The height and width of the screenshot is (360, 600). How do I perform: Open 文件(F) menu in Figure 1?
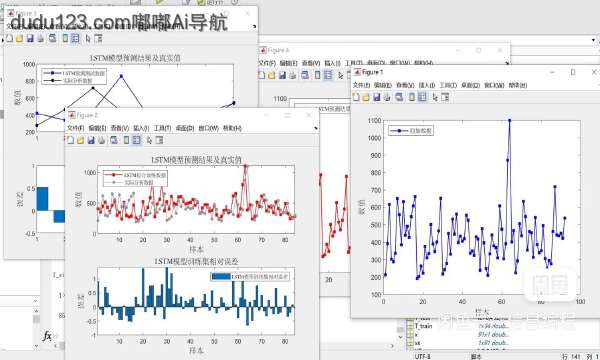click(361, 85)
